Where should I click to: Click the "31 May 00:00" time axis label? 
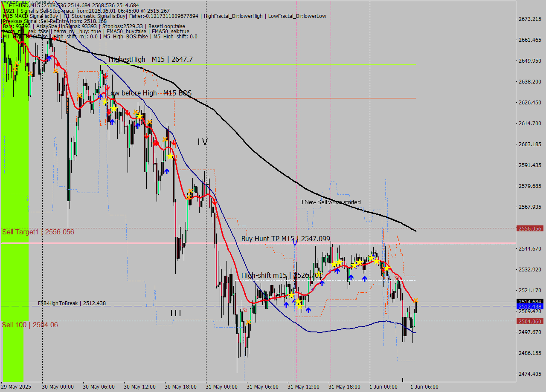click(221, 386)
